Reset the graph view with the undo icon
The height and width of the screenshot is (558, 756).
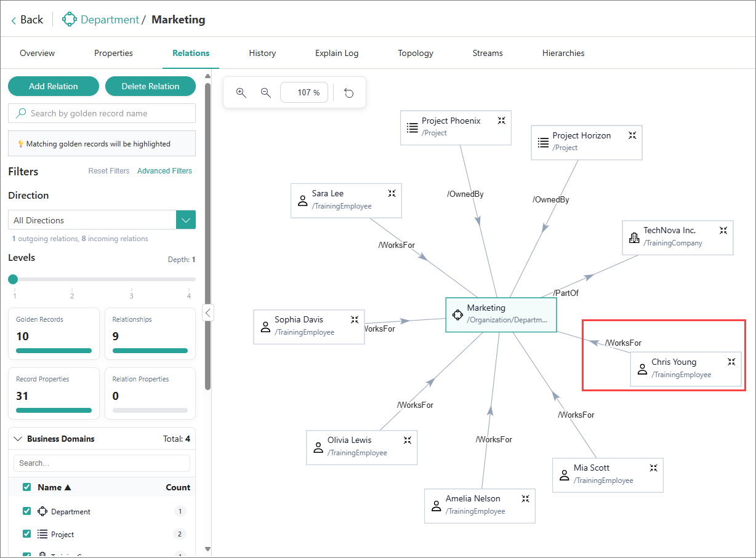pyautogui.click(x=349, y=93)
